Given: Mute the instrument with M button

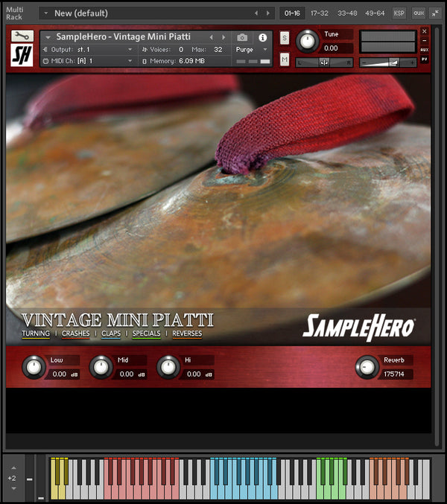Looking at the screenshot, I should [285, 60].
